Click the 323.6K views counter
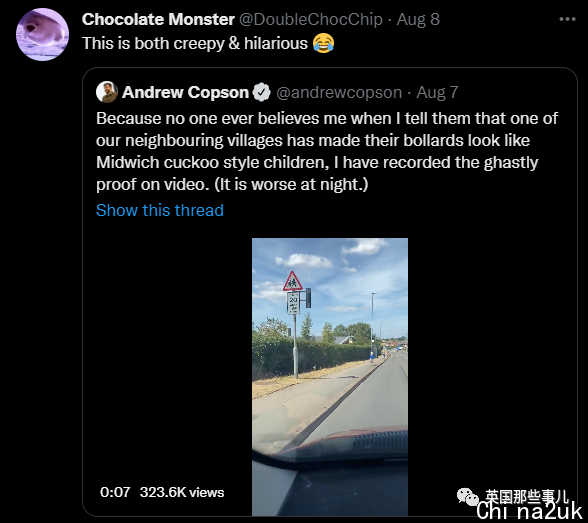Screen dimensions: 588x523 coord(182,492)
